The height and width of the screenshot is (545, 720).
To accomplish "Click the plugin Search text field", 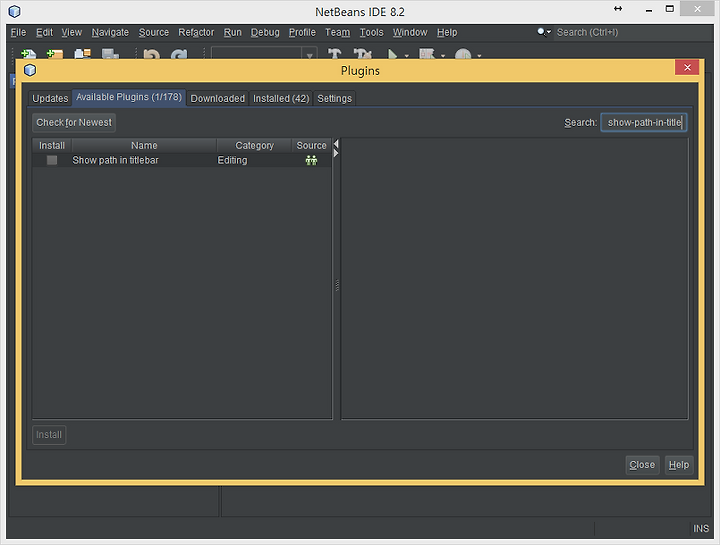I will pyautogui.click(x=644, y=123).
